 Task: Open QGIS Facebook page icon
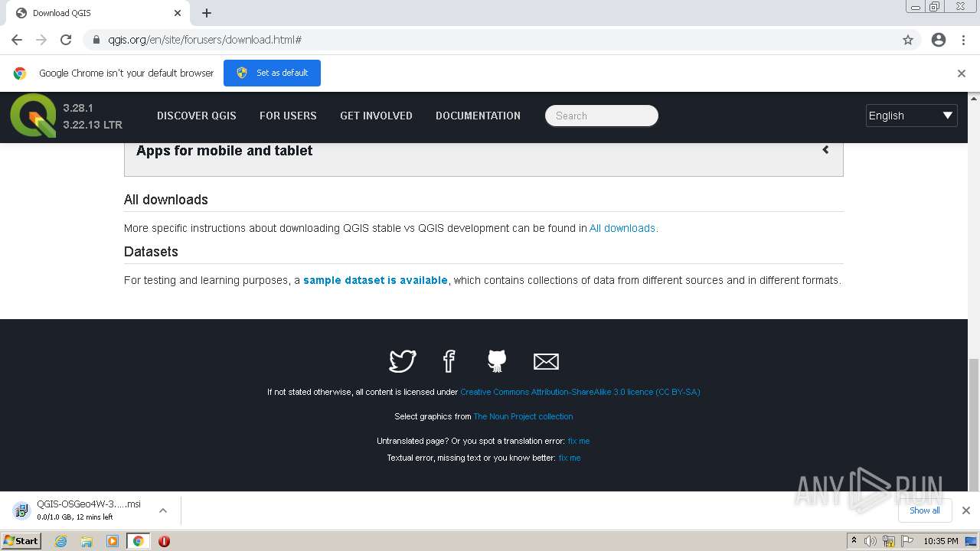click(449, 360)
